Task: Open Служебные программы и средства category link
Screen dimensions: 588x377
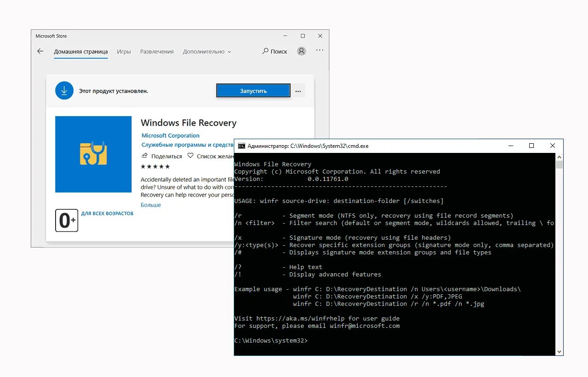Action: click(187, 145)
